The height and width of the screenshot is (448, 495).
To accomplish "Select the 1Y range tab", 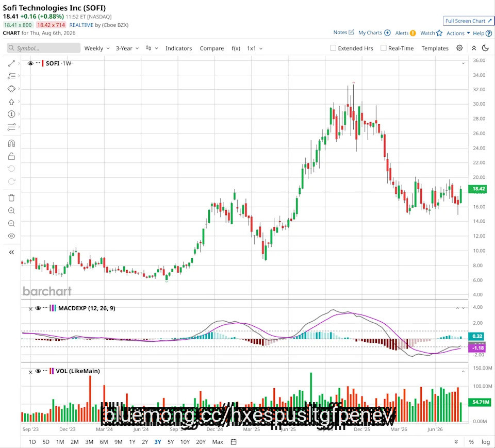I will (133, 442).
